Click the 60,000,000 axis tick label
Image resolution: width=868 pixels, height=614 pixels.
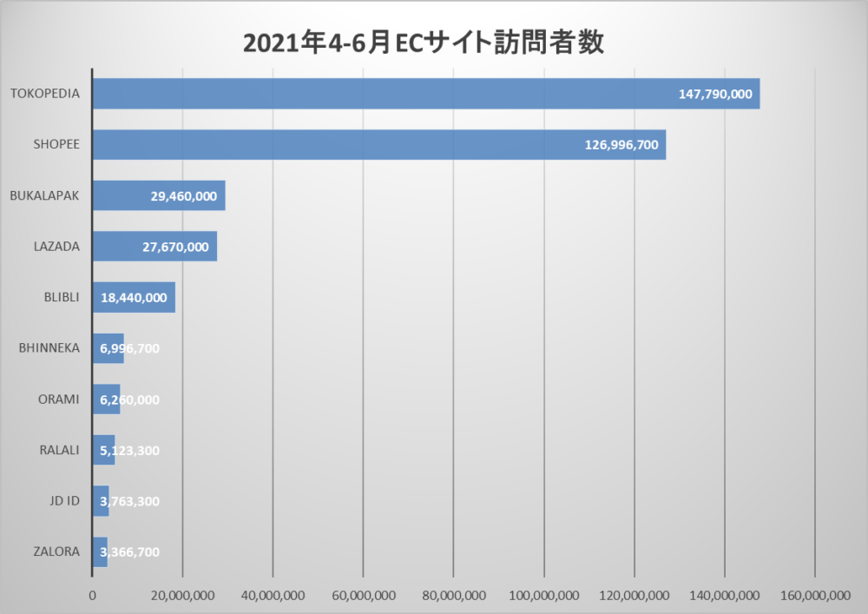(x=364, y=596)
